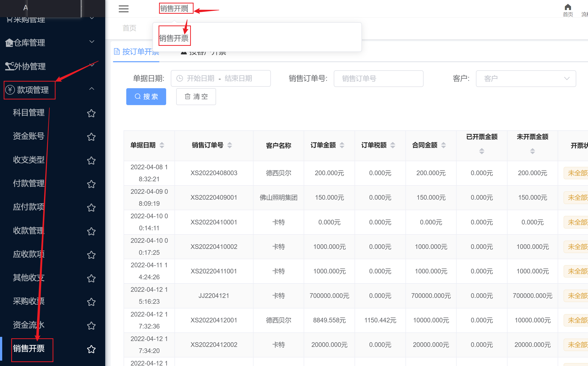
Task: Sort by 单据日期 column arrows
Action: coord(162,145)
